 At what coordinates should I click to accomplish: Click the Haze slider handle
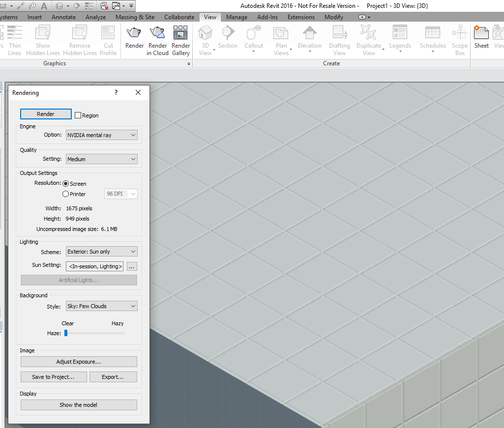click(66, 333)
